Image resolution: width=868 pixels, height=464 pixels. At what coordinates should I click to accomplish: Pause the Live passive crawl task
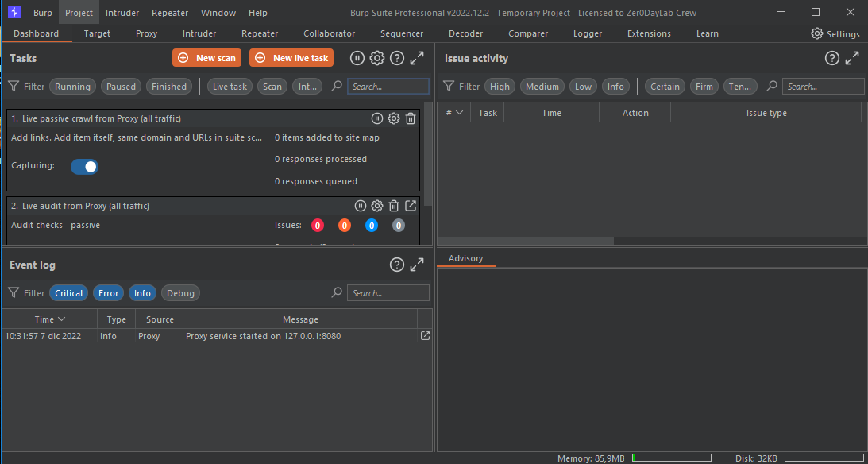point(377,118)
